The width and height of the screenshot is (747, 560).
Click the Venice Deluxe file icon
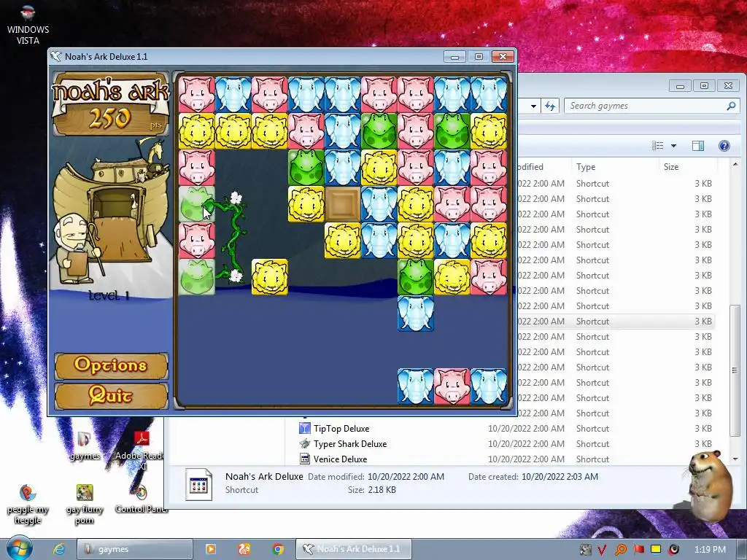click(304, 459)
